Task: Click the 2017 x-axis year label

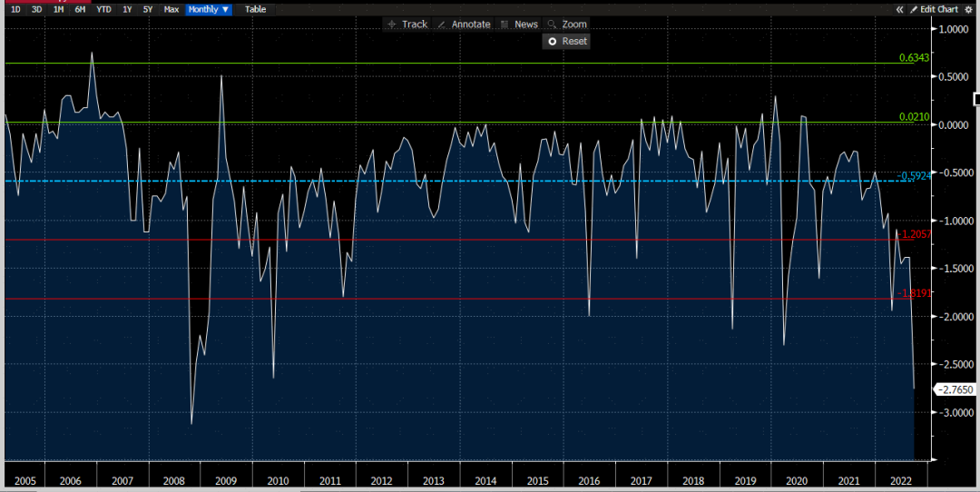Action: 642,481
